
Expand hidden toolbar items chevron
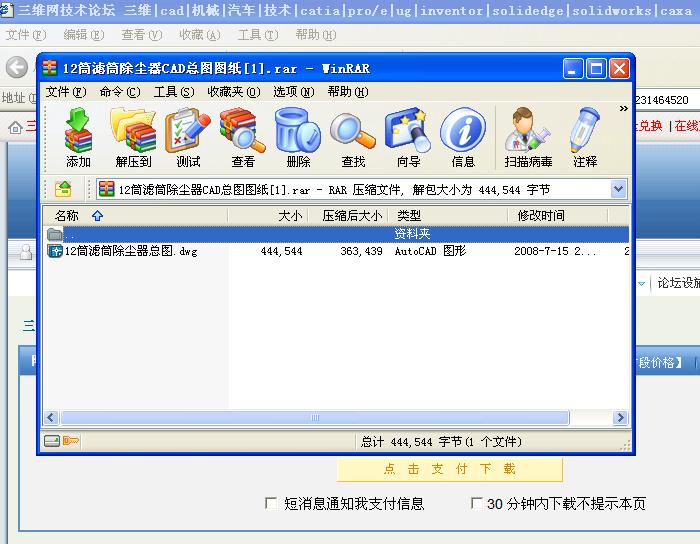623,108
